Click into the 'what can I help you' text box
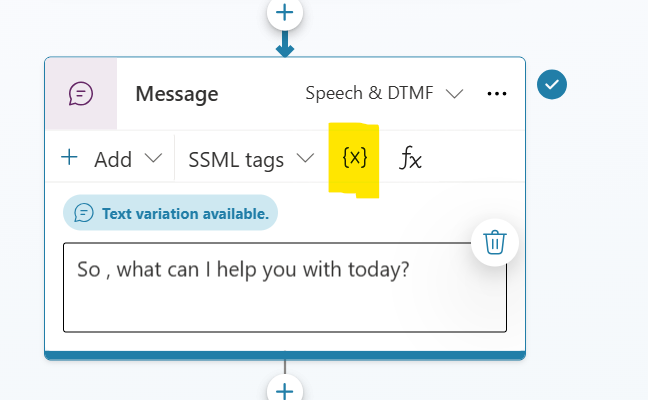The height and width of the screenshot is (400, 648). click(285, 288)
